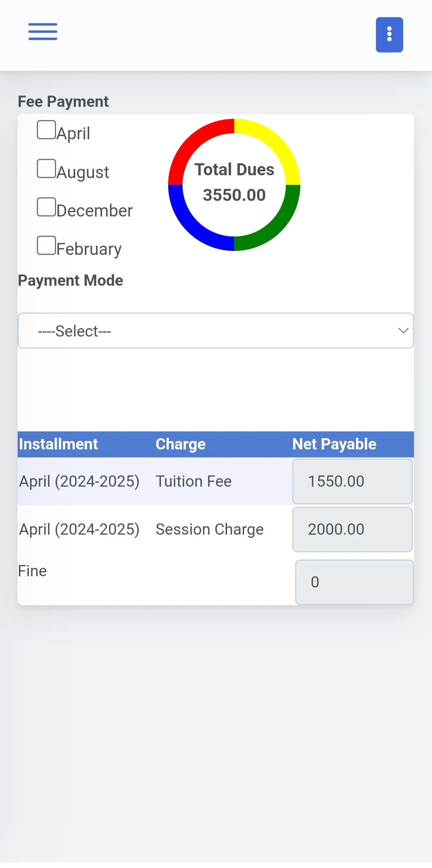Click the Total Dues amount in chart

coord(234,195)
